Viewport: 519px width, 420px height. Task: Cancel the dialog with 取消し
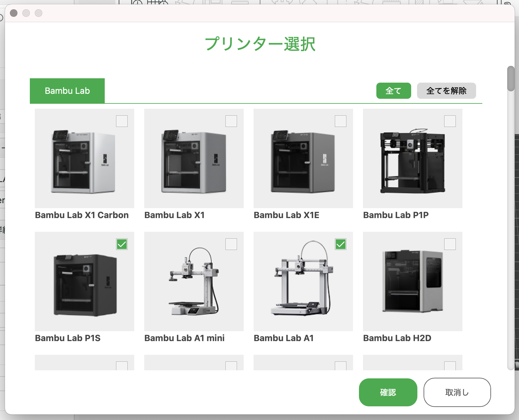[457, 392]
